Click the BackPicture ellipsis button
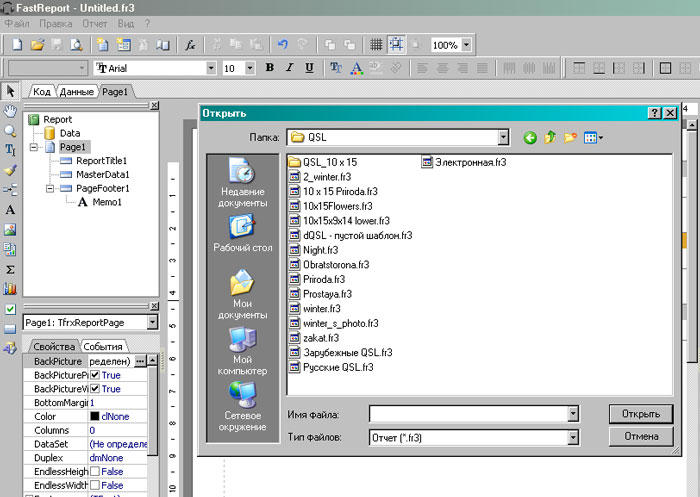 [x=140, y=361]
